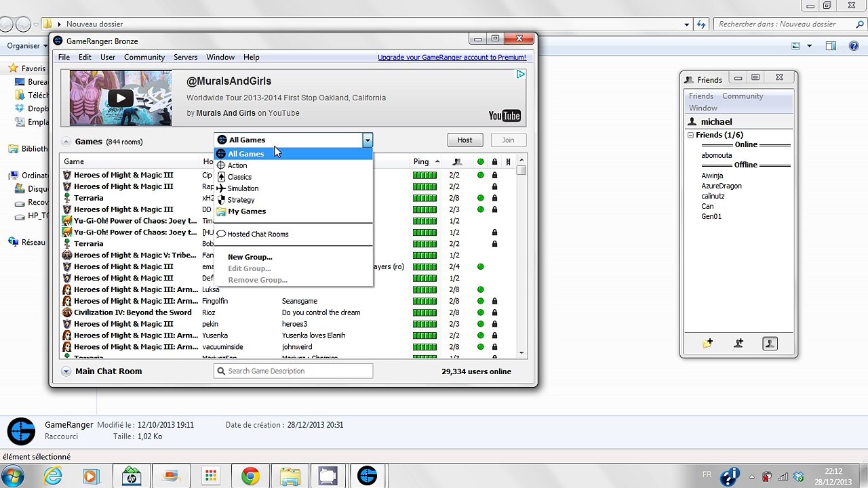Image resolution: width=868 pixels, height=488 pixels.
Task: Click the add friend icon in the Friends window
Action: tap(738, 344)
